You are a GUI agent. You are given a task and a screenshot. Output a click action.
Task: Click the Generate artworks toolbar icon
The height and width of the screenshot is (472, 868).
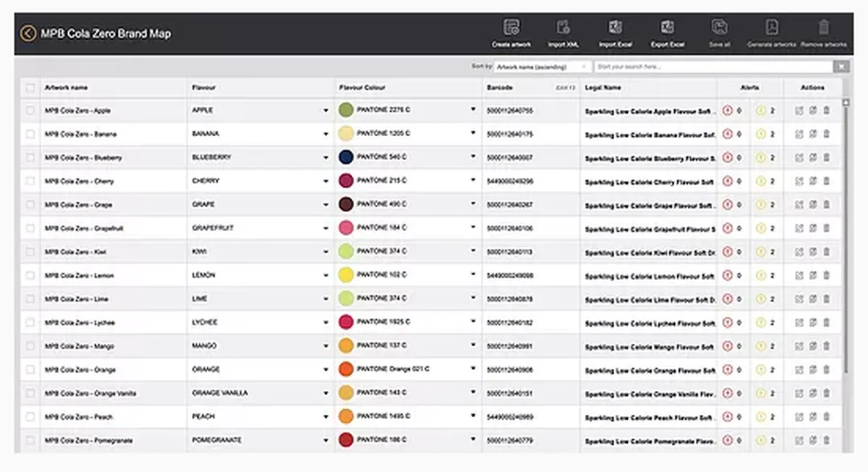772,28
